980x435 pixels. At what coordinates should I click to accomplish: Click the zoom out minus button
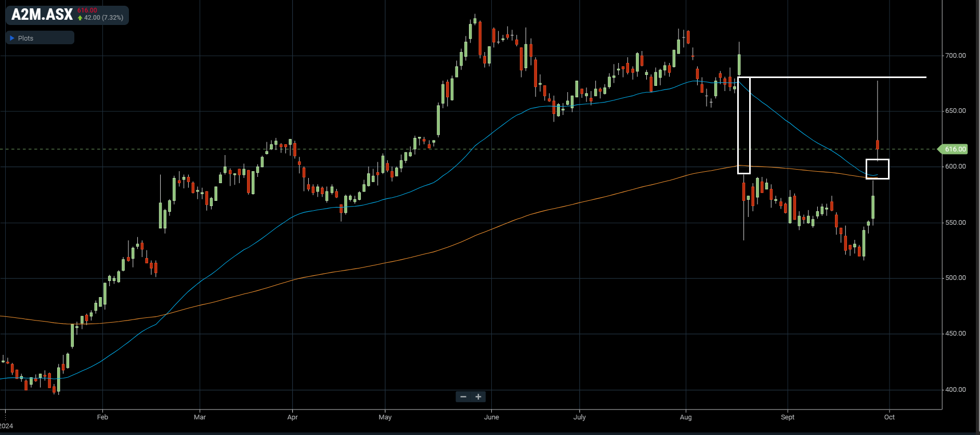tap(463, 397)
